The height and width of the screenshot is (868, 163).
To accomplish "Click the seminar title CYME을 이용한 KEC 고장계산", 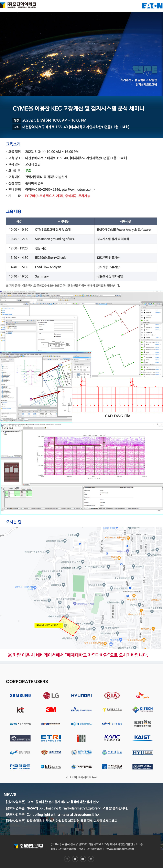I will (78, 108).
